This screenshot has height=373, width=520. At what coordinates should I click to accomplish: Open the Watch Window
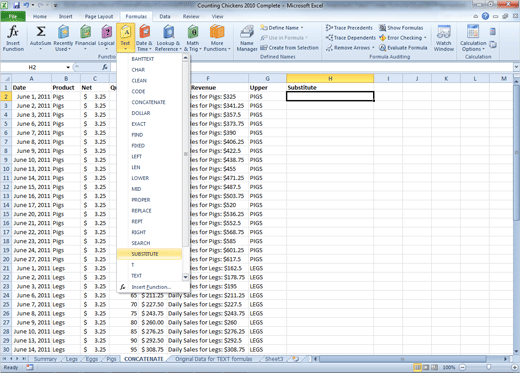tap(444, 38)
